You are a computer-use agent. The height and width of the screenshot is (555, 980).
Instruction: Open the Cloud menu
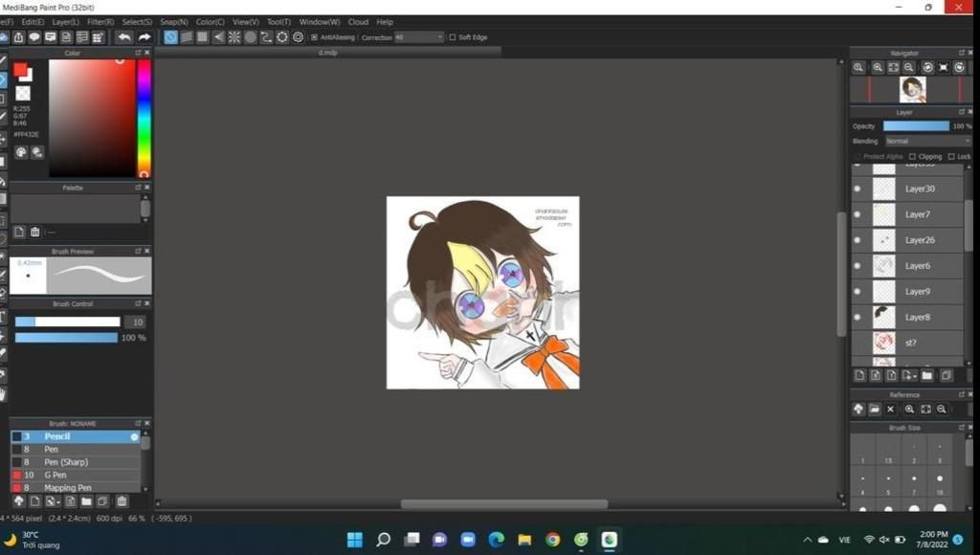(x=358, y=22)
